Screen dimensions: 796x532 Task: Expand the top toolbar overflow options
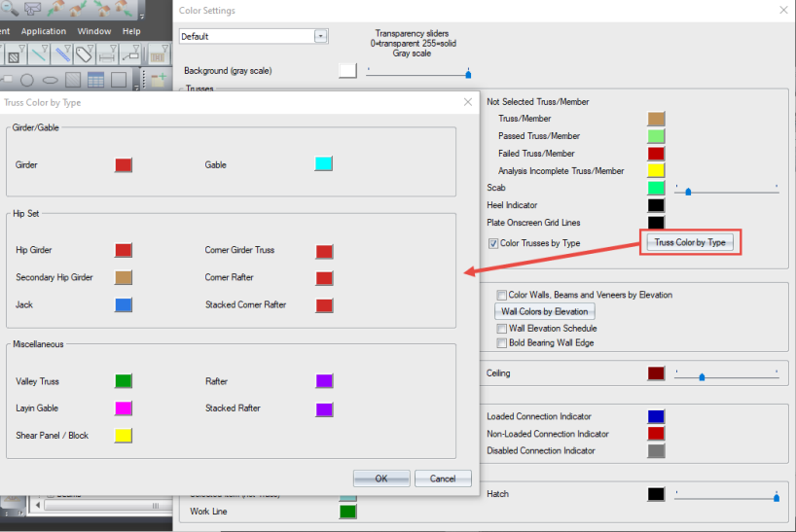(142, 17)
